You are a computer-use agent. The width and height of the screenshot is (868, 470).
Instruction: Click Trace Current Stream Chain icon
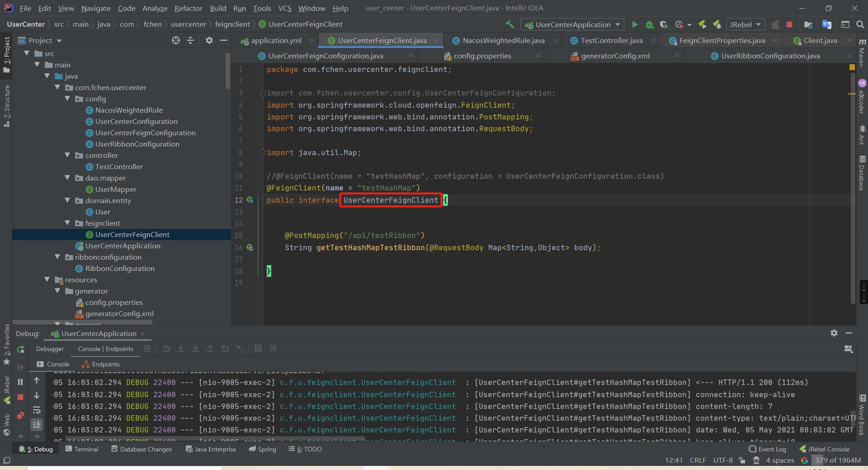(x=273, y=348)
